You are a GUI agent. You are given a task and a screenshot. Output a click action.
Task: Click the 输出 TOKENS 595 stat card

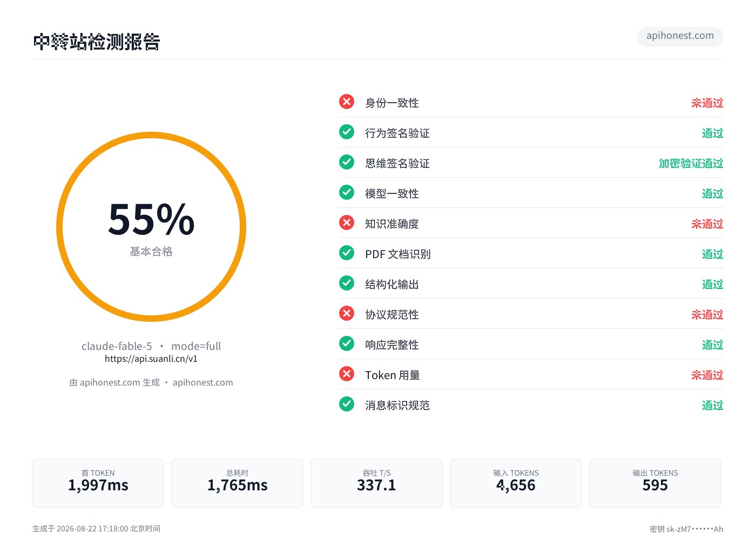655,483
